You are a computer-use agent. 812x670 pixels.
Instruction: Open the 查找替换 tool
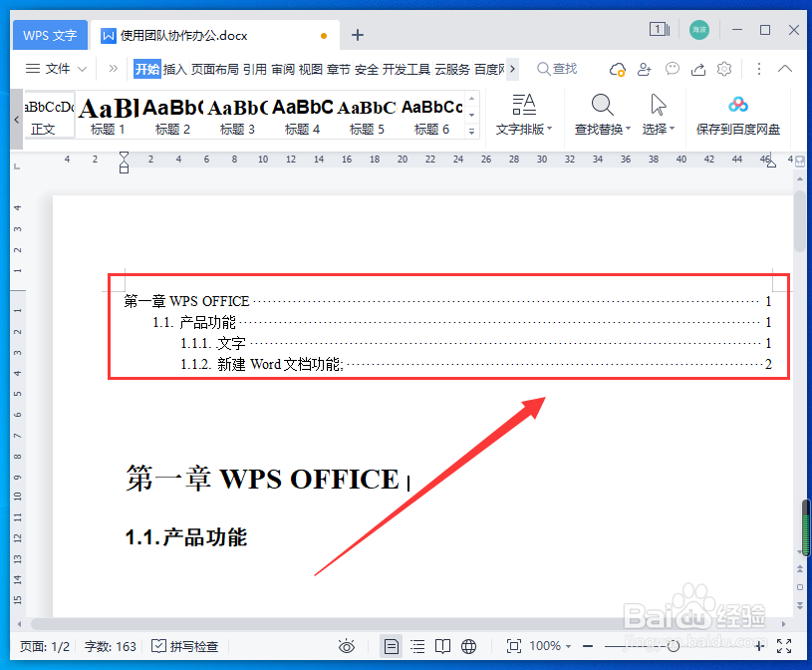(602, 115)
